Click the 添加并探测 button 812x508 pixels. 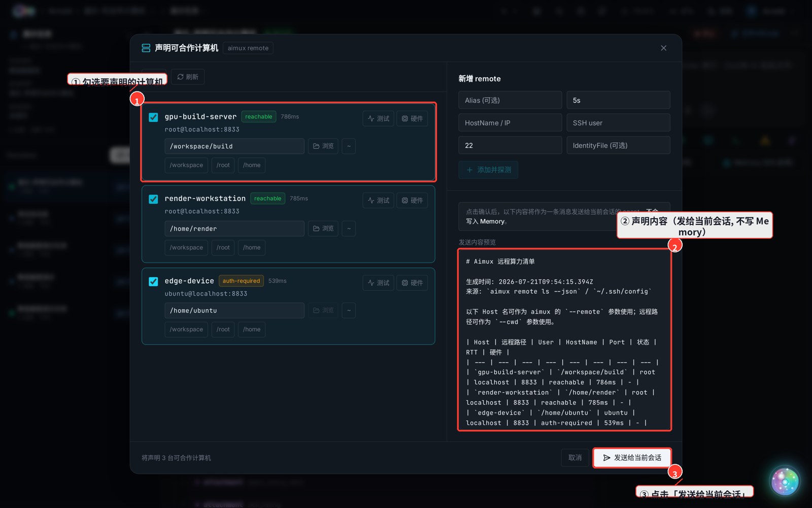click(x=488, y=170)
